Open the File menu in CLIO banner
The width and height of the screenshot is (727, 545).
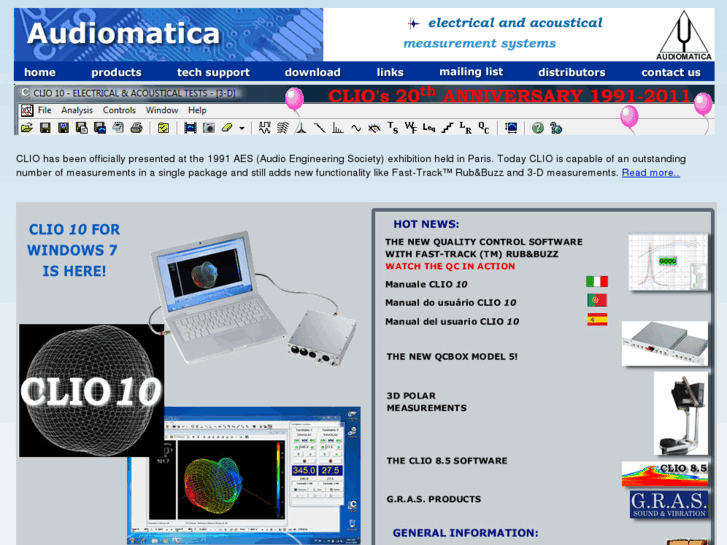[45, 110]
